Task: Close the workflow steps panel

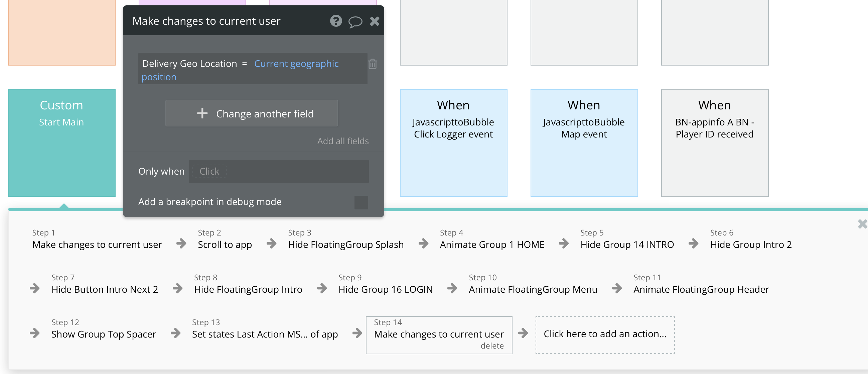Action: coord(862,223)
